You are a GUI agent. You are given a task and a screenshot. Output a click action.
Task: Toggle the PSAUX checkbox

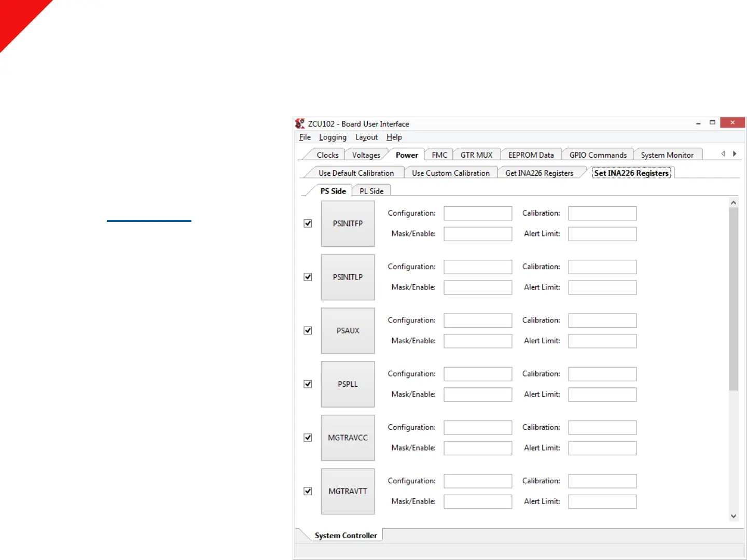[308, 330]
